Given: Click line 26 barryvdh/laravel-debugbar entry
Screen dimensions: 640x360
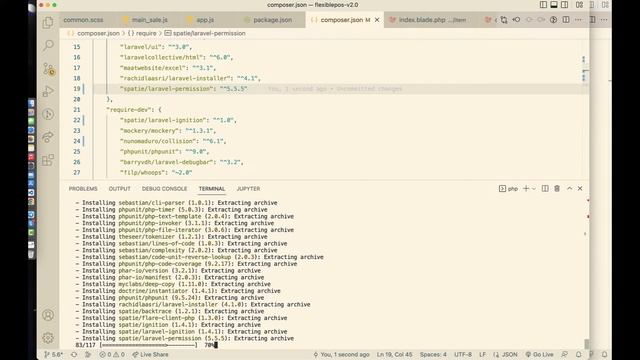Looking at the screenshot, I should click(181, 162).
